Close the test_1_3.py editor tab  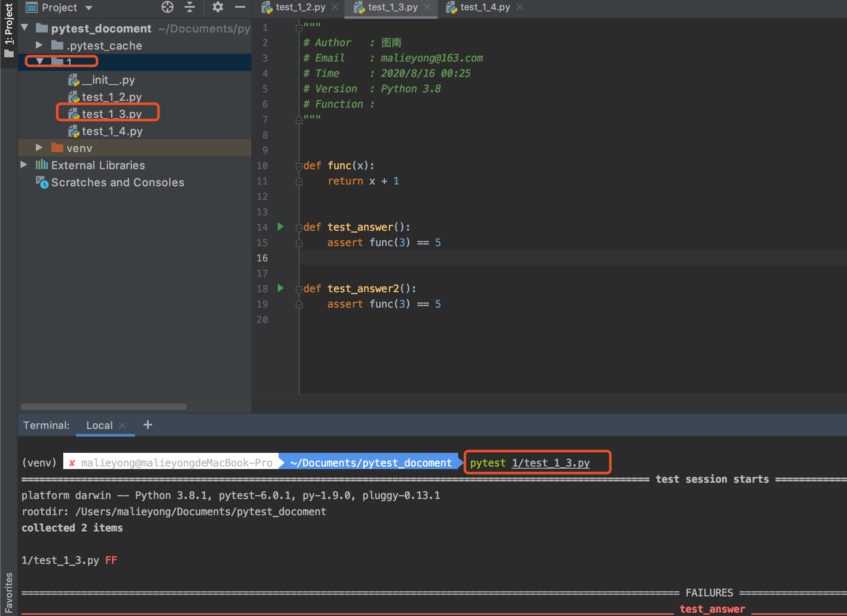[427, 7]
